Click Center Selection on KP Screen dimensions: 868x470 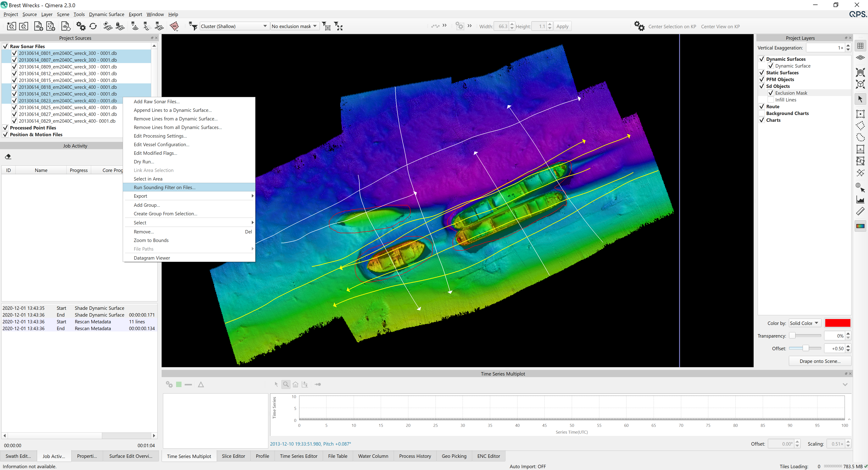(672, 27)
